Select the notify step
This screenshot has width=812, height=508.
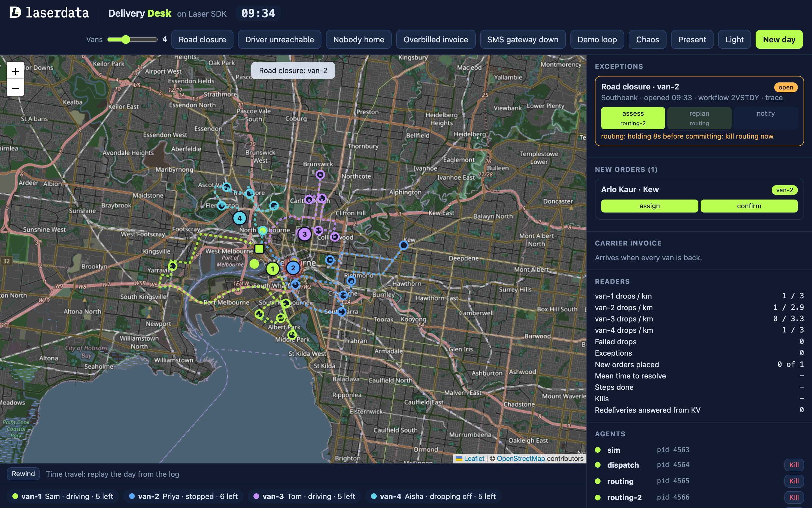click(766, 118)
